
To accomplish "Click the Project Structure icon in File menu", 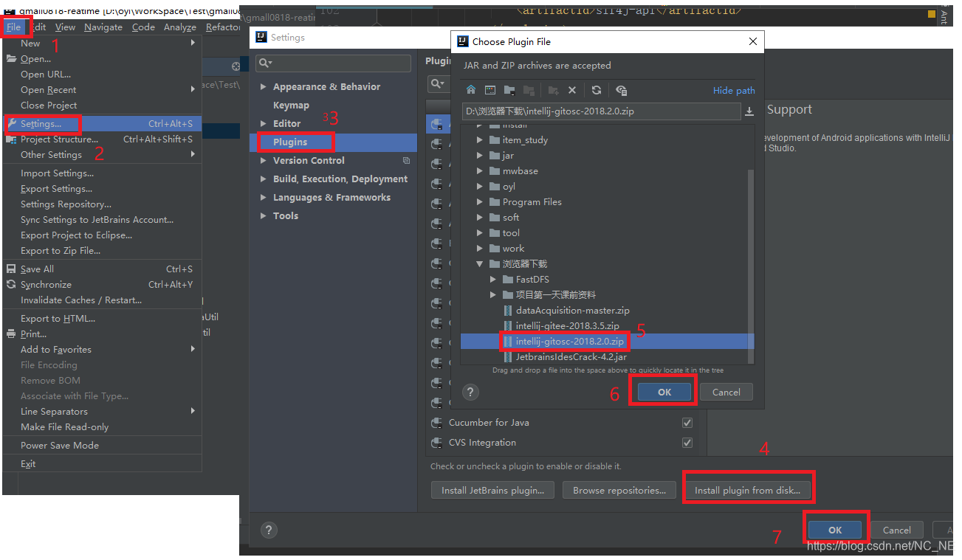I will (x=11, y=139).
